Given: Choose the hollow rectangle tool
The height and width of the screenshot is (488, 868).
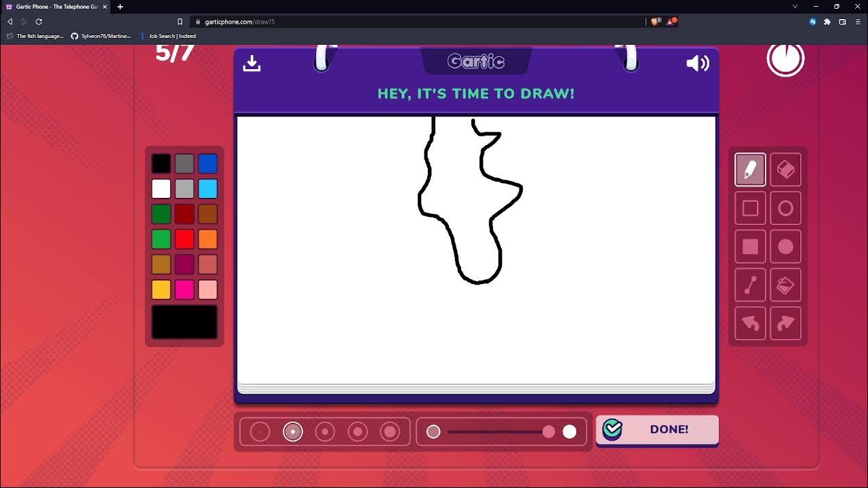Looking at the screenshot, I should tap(750, 208).
